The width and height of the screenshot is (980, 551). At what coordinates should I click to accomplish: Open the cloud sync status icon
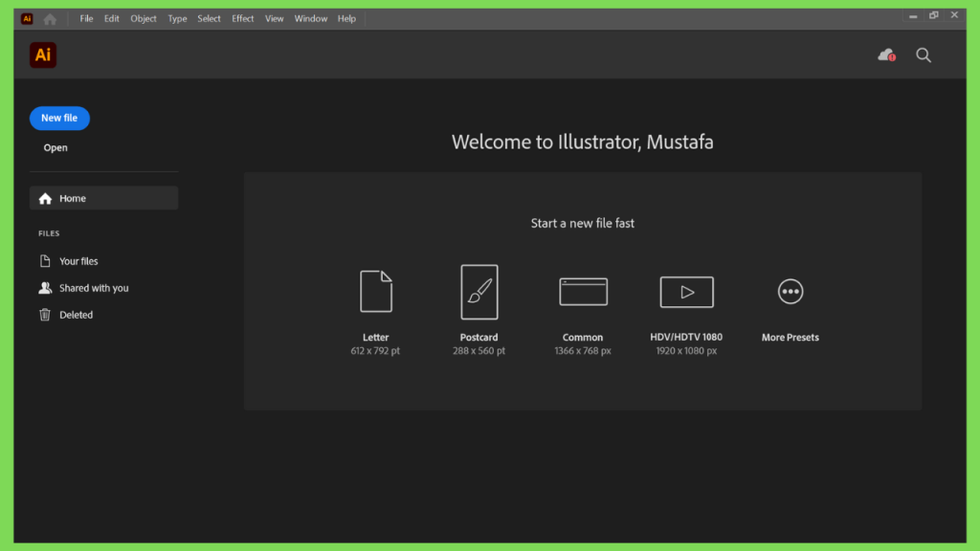886,55
